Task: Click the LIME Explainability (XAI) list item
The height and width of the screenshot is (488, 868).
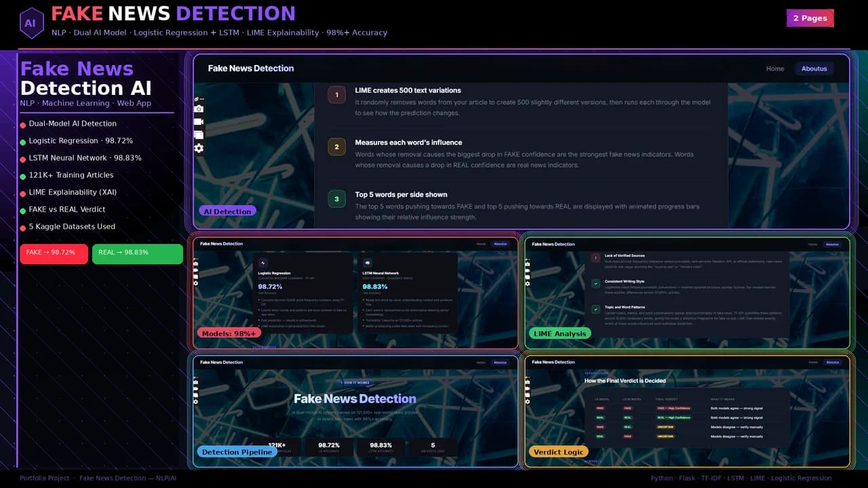Action: point(68,192)
